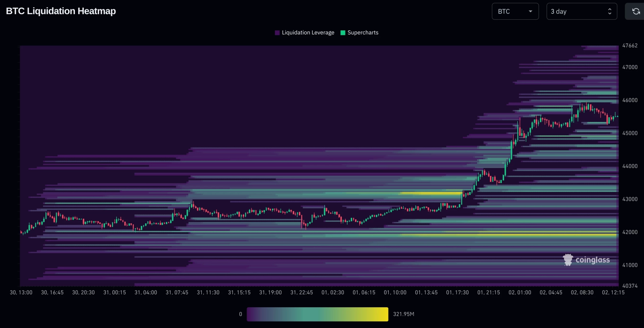Image resolution: width=644 pixels, height=328 pixels.
Task: Click the '31, 11:30' time axis label
Action: pyautogui.click(x=208, y=292)
